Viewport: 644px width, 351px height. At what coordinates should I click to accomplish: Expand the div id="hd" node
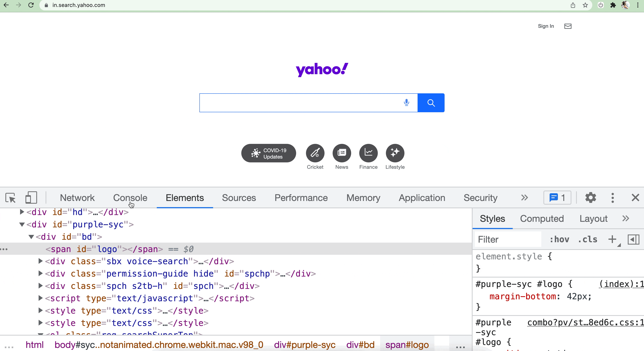click(22, 212)
